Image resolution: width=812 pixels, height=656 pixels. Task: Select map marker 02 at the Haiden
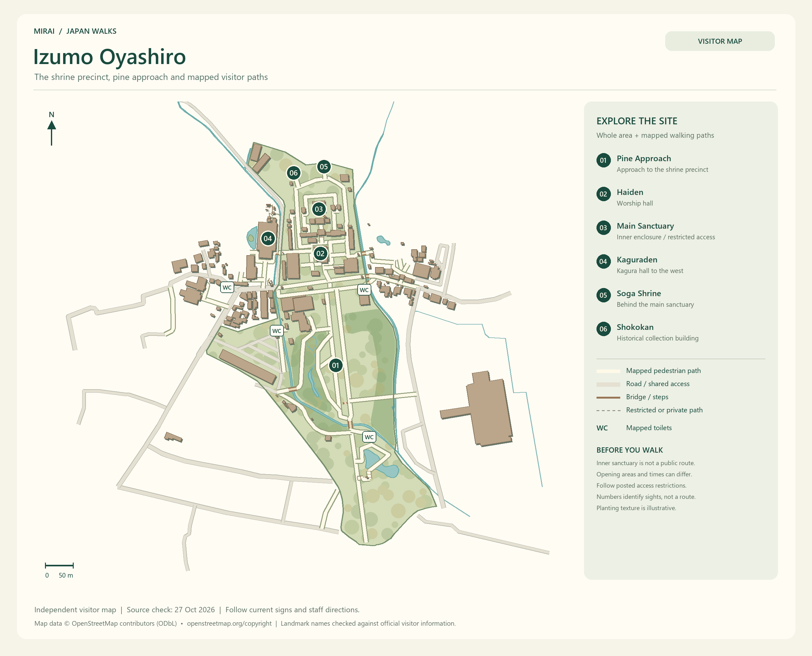[320, 254]
